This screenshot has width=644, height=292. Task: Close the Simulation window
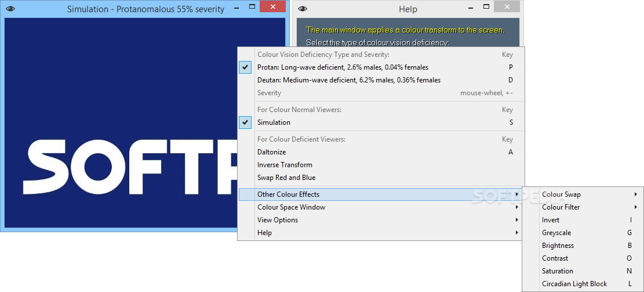click(x=272, y=7)
